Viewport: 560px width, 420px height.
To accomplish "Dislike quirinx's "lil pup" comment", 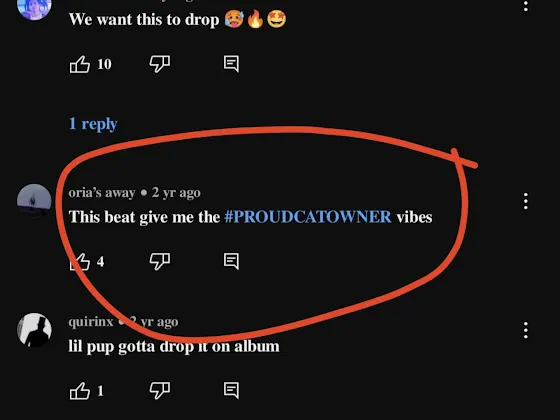I will tap(160, 391).
